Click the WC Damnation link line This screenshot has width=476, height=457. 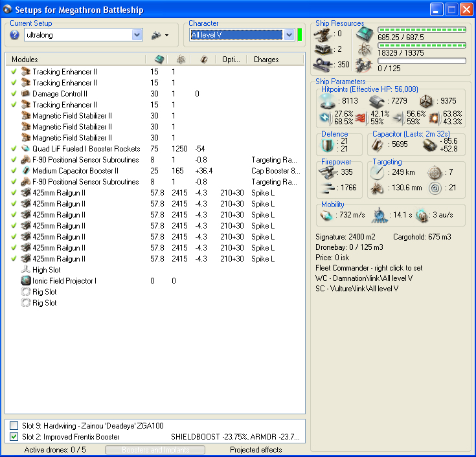[364, 278]
